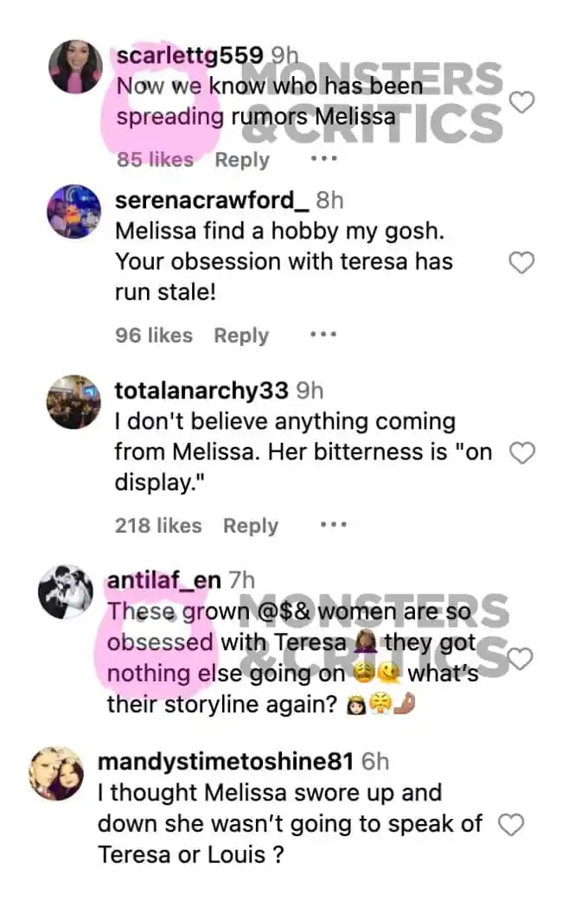Tap heart icon on serenacrawford_'s comment
588x901 pixels.
(522, 263)
